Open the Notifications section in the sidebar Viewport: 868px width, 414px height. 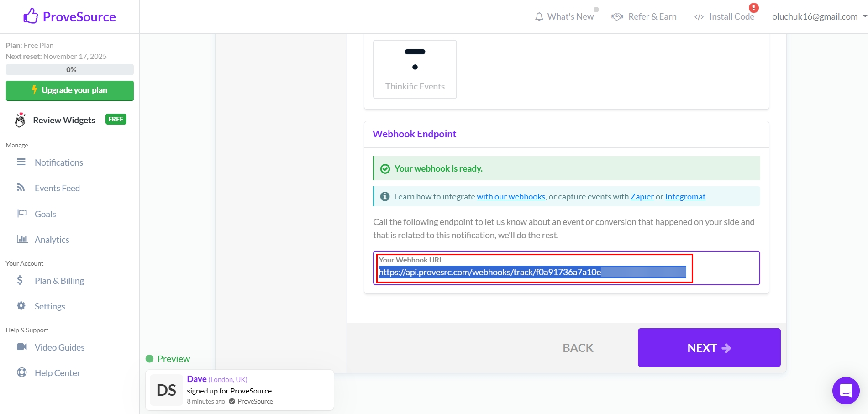click(x=59, y=162)
